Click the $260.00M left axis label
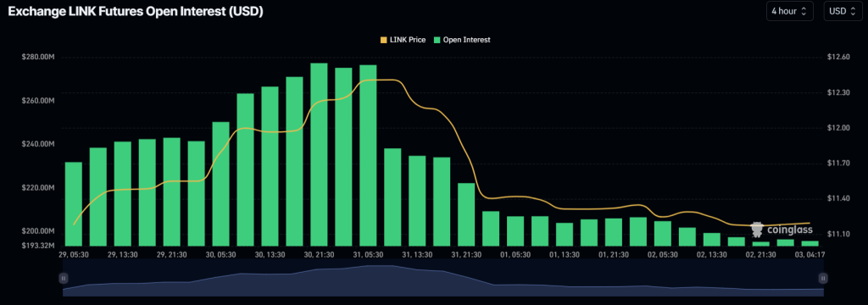The width and height of the screenshot is (868, 305). click(37, 101)
